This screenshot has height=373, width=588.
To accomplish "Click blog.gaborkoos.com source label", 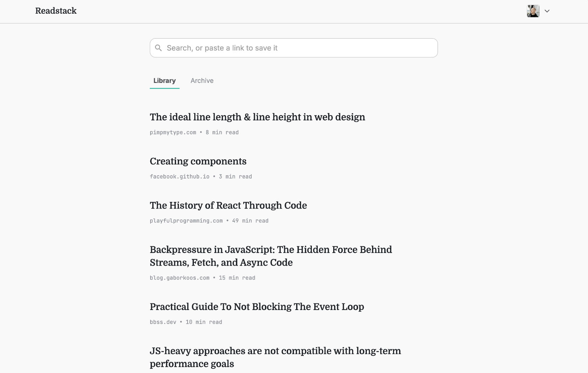I will tap(180, 278).
